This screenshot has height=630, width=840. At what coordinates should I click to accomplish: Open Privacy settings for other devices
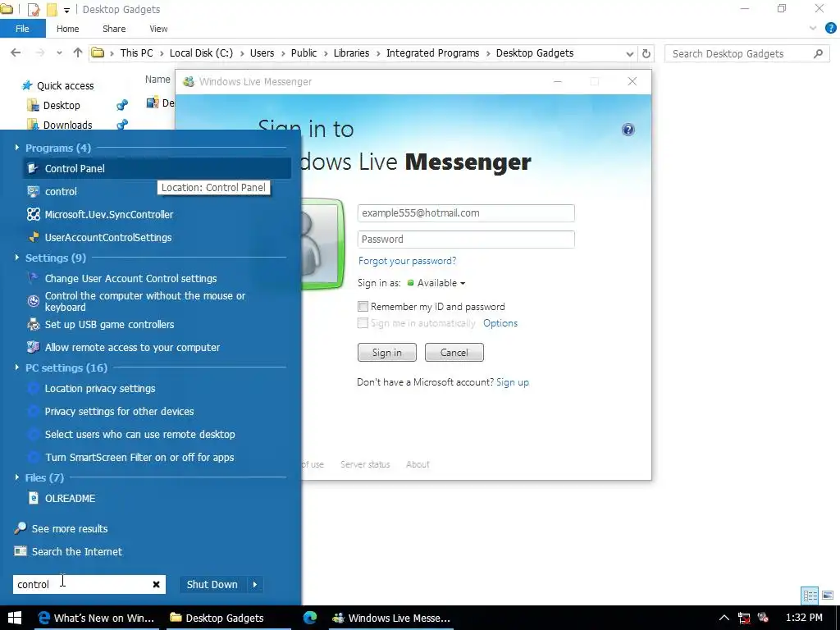[119, 412]
